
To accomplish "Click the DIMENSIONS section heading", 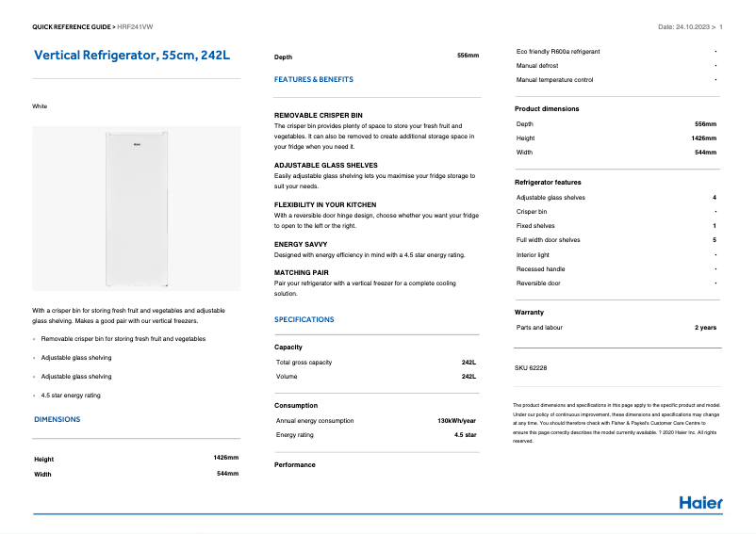I will [58, 419].
